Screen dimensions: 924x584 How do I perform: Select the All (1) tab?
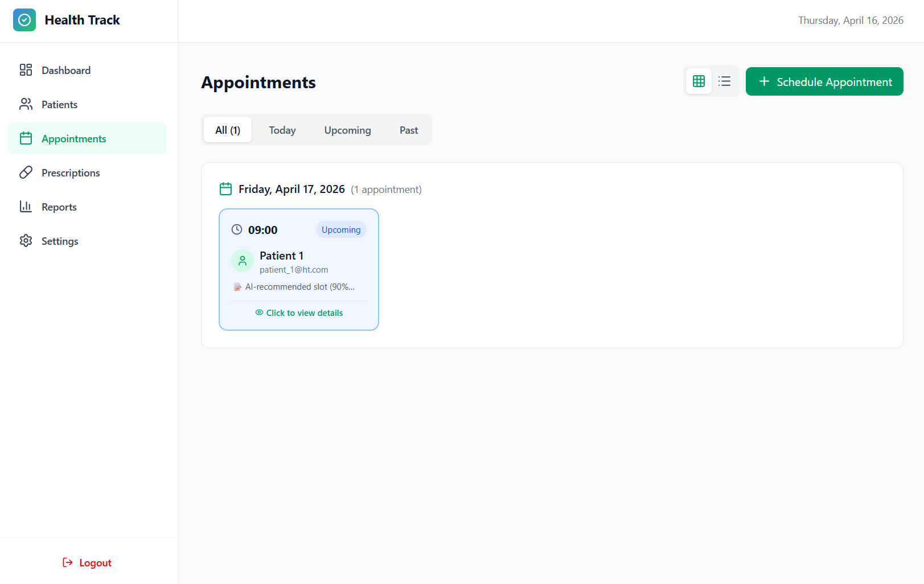click(227, 130)
